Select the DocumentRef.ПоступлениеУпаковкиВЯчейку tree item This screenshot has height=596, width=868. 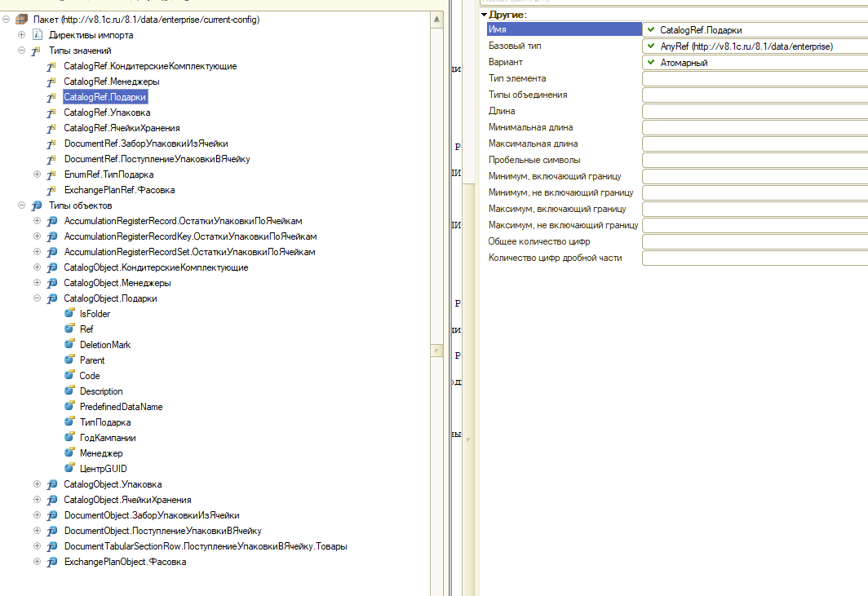[x=157, y=159]
